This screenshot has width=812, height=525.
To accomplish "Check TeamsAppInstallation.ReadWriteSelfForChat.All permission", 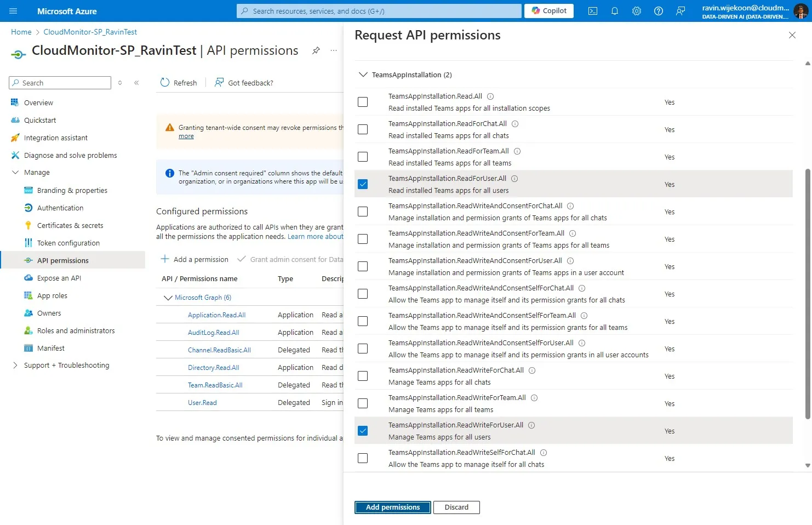I will point(363,458).
